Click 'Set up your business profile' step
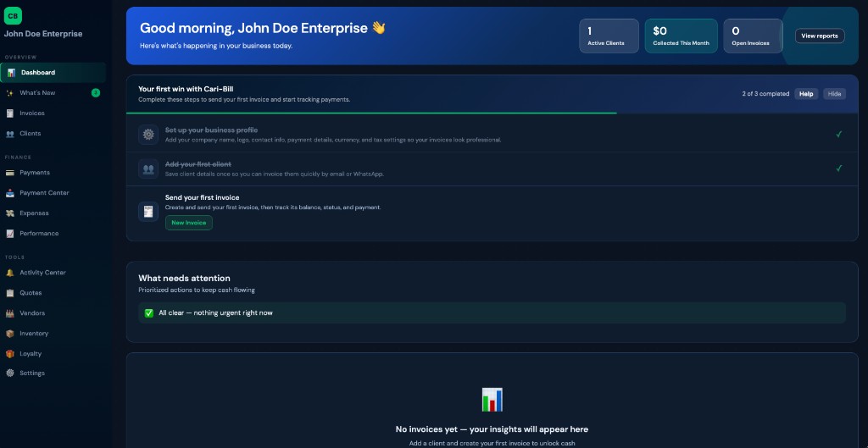 [211, 130]
